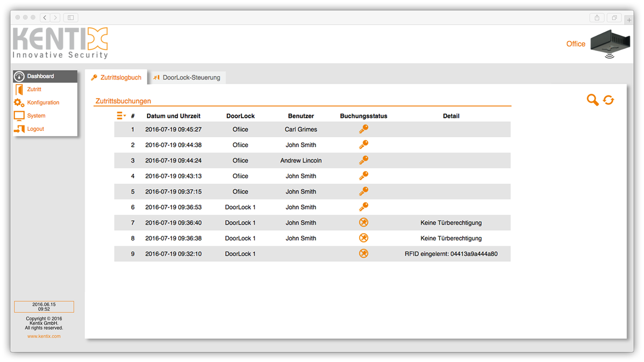Viewport: 644px width, 362px height.
Task: Open the list options menu icon
Action: point(121,116)
